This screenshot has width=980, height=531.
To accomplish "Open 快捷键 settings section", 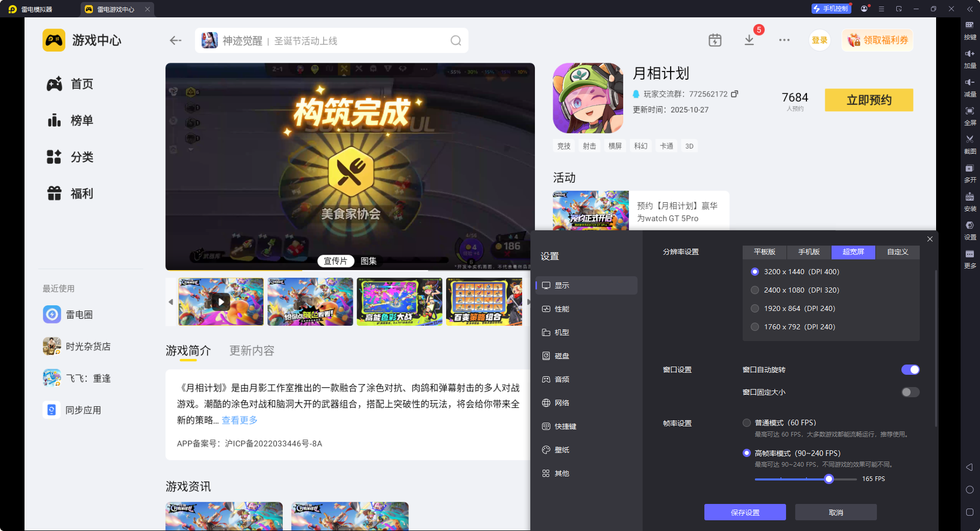I will (x=587, y=426).
